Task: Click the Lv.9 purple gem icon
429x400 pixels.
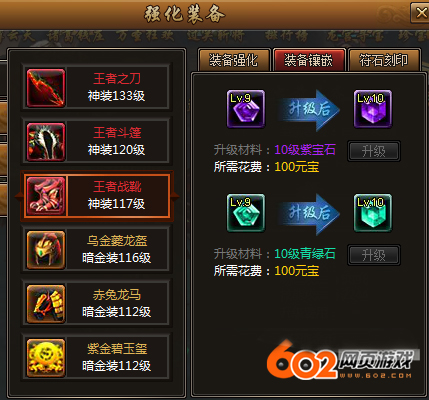Action: tap(246, 109)
